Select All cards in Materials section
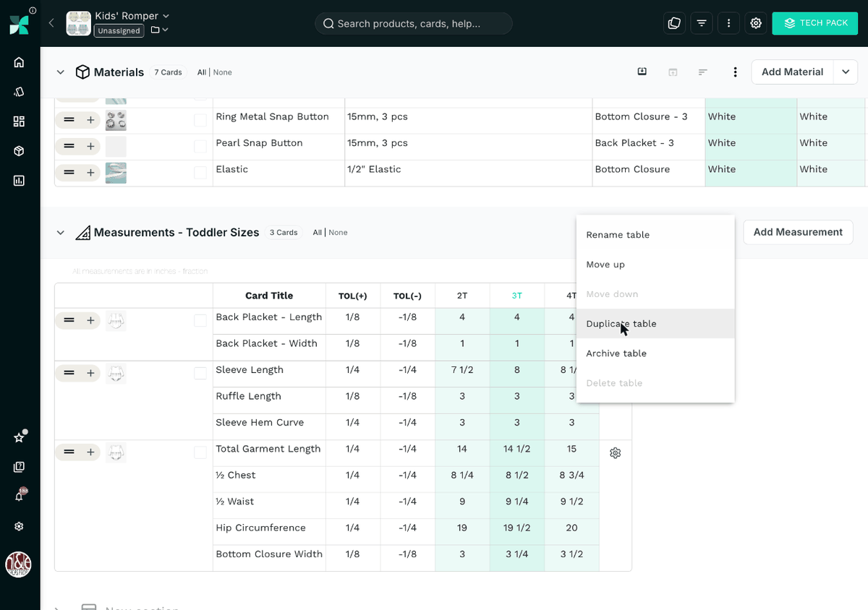 (202, 72)
